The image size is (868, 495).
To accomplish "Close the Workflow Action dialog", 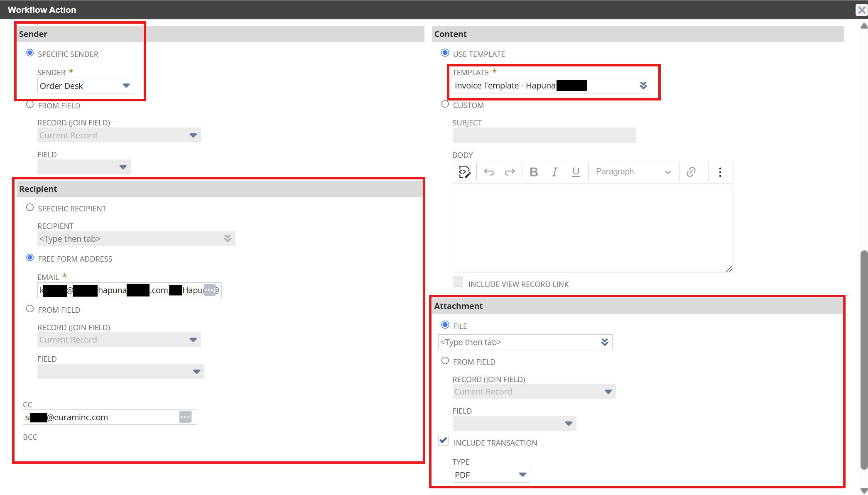I will [x=862, y=10].
